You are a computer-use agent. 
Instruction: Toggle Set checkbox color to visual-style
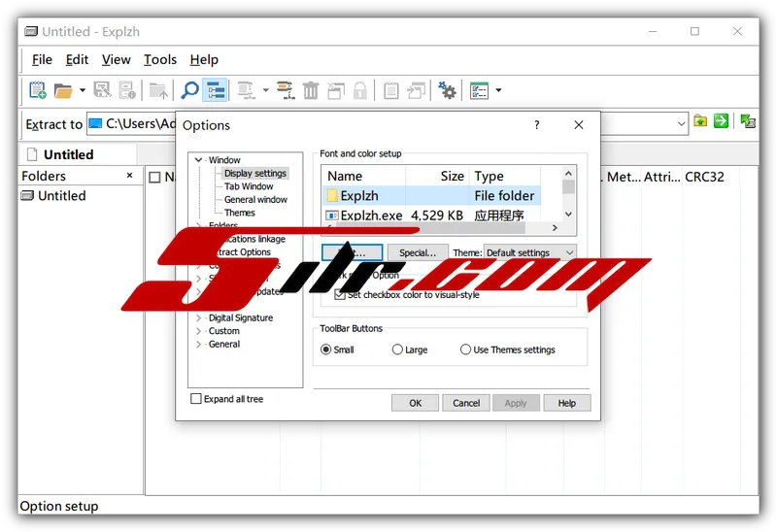340,295
